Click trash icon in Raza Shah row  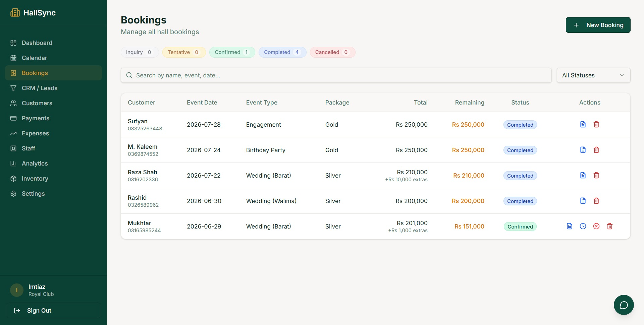pyautogui.click(x=596, y=175)
